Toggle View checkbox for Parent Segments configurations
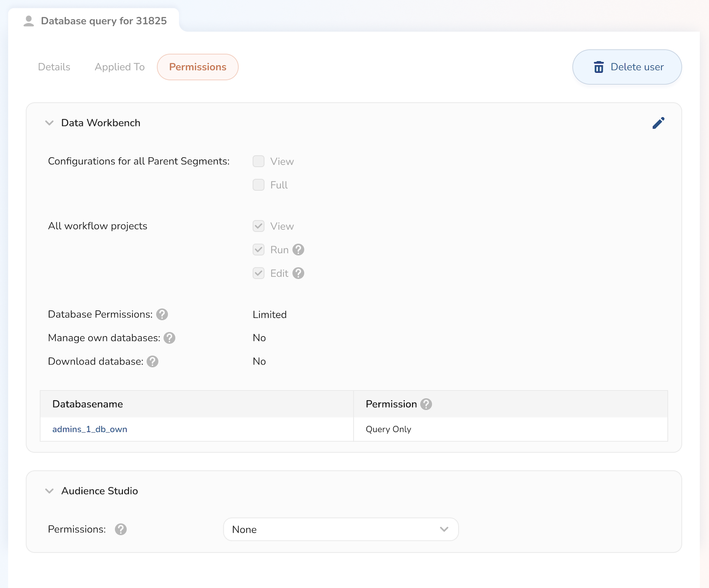The width and height of the screenshot is (709, 588). click(259, 161)
